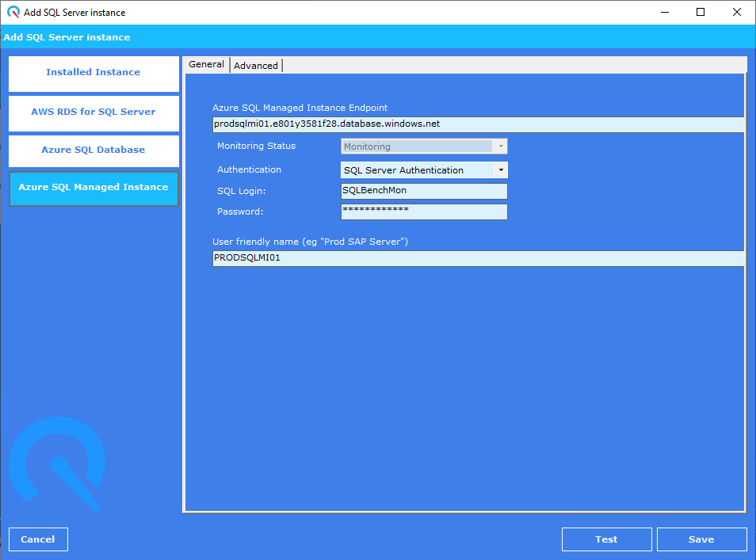Focus the Password input field
The image size is (756, 560).
tap(423, 211)
